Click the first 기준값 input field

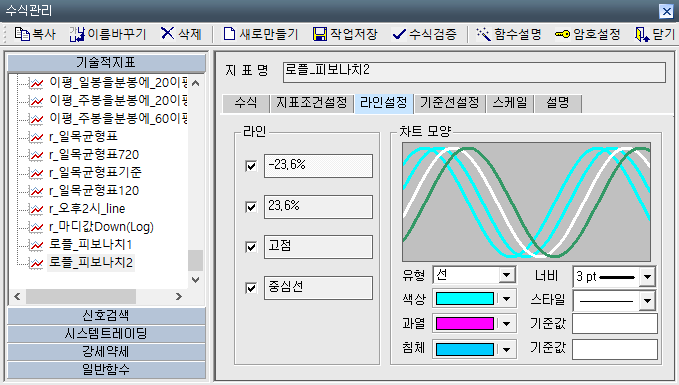[x=614, y=324]
